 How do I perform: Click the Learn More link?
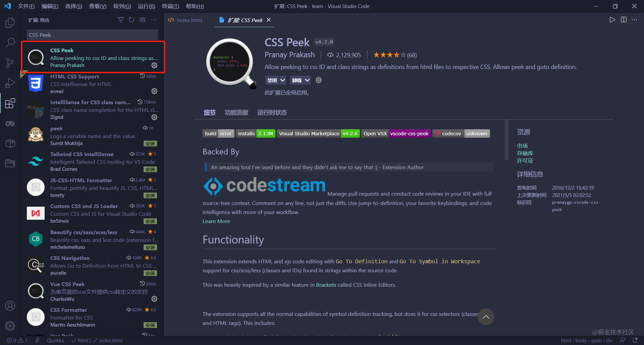[216, 221]
